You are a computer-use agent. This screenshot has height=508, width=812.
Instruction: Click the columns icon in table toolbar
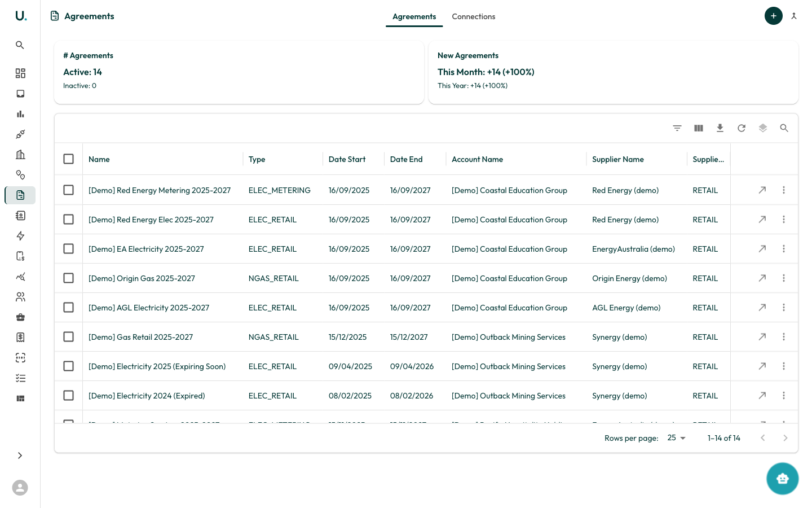click(699, 128)
